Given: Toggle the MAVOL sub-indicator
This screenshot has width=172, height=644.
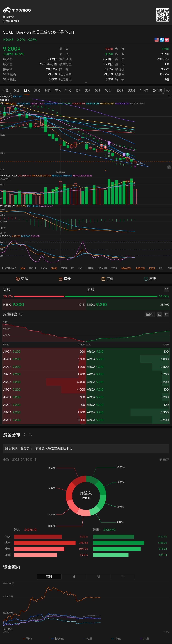Looking at the screenshot, I should [x=127, y=268].
